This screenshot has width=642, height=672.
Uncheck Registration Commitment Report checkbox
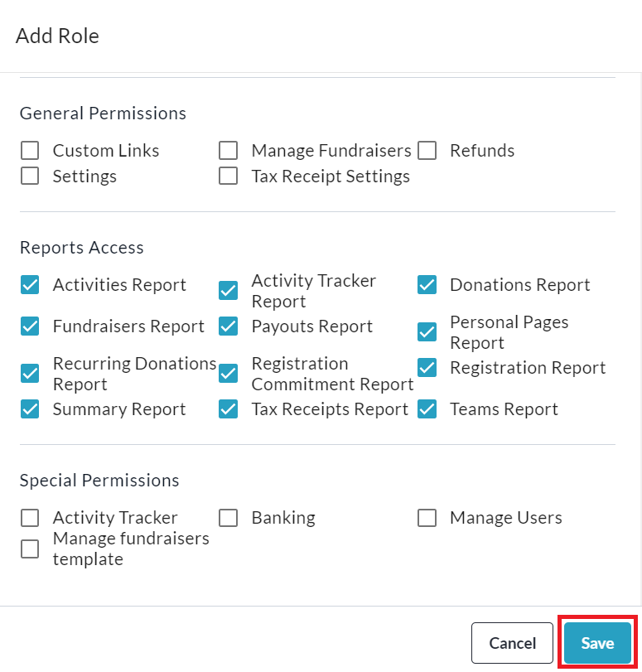pyautogui.click(x=229, y=374)
